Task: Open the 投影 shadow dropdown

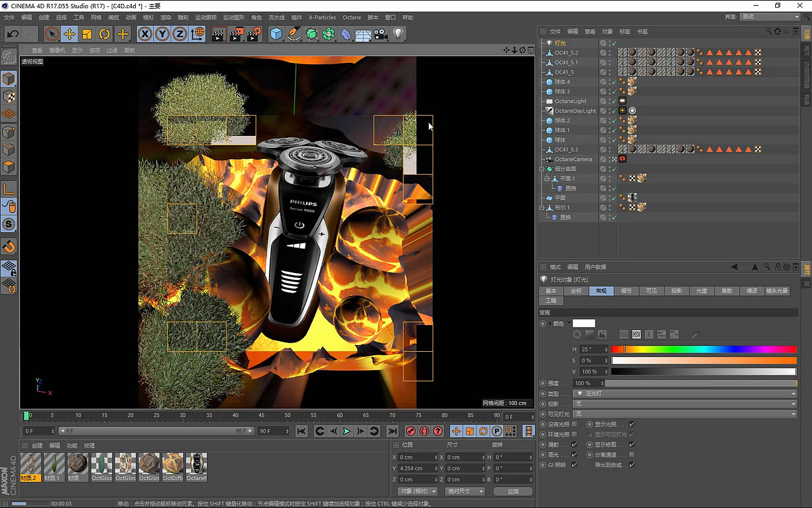Action: (x=685, y=404)
